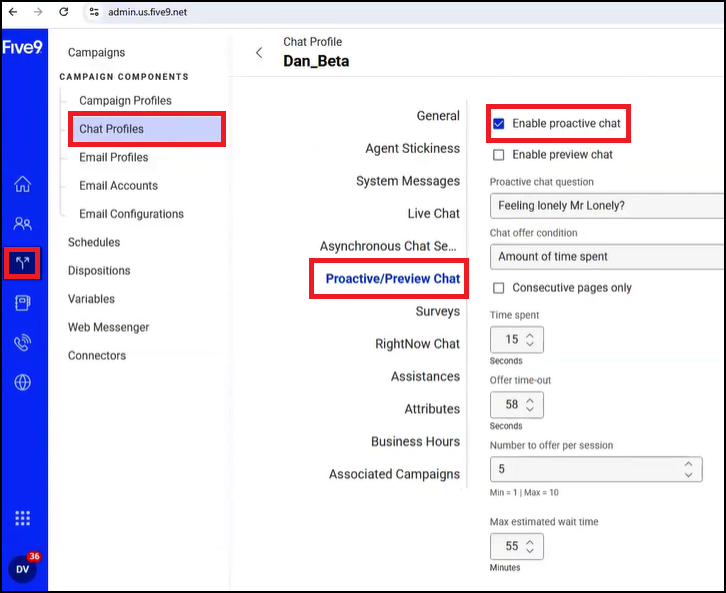Go back in browser
Screen dimensions: 726x593
[x=13, y=12]
